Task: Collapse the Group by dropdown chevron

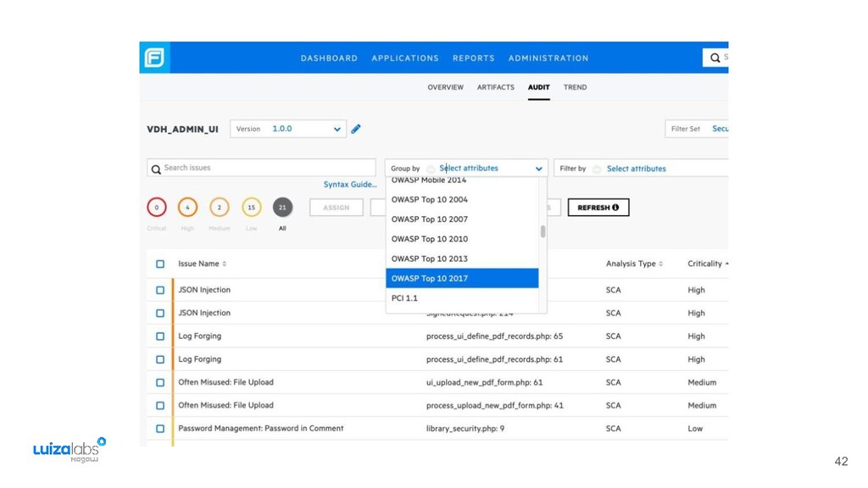Action: click(x=538, y=169)
